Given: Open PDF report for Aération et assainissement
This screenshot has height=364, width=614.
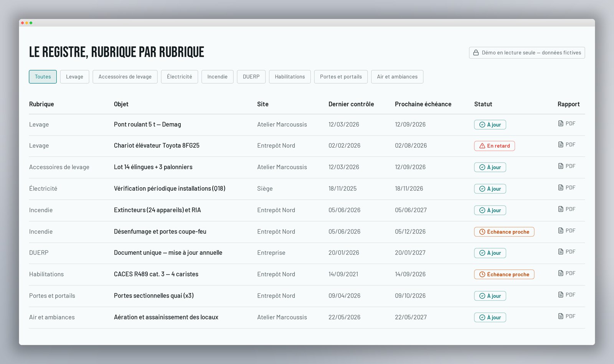Looking at the screenshot, I should pos(567,316).
